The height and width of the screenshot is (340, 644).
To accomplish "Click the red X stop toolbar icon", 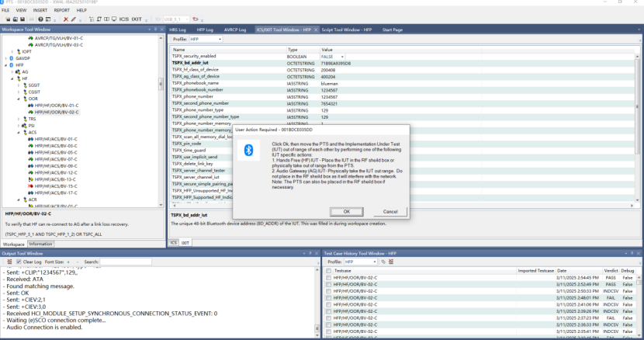I will (x=66, y=19).
